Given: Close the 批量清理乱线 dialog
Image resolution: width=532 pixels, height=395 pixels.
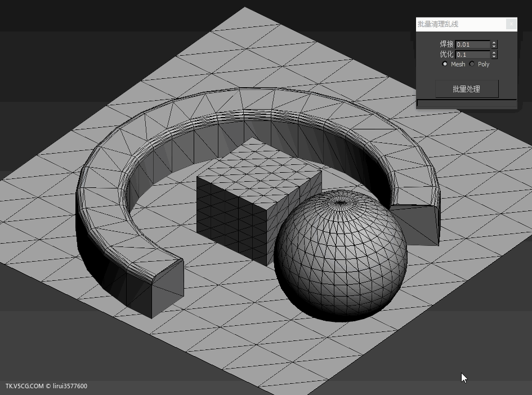Looking at the screenshot, I should point(511,24).
